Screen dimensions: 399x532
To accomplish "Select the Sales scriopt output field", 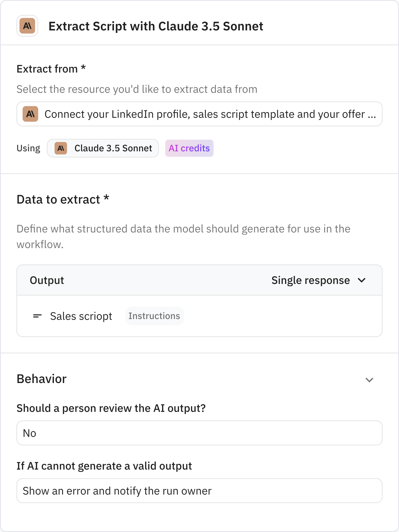I will pos(81,316).
